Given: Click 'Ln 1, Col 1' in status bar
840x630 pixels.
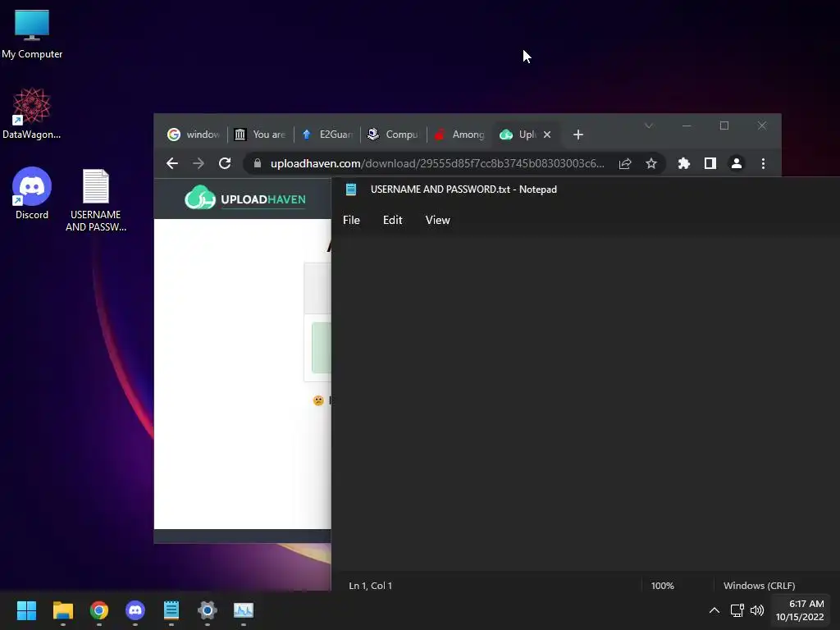Looking at the screenshot, I should tap(371, 586).
